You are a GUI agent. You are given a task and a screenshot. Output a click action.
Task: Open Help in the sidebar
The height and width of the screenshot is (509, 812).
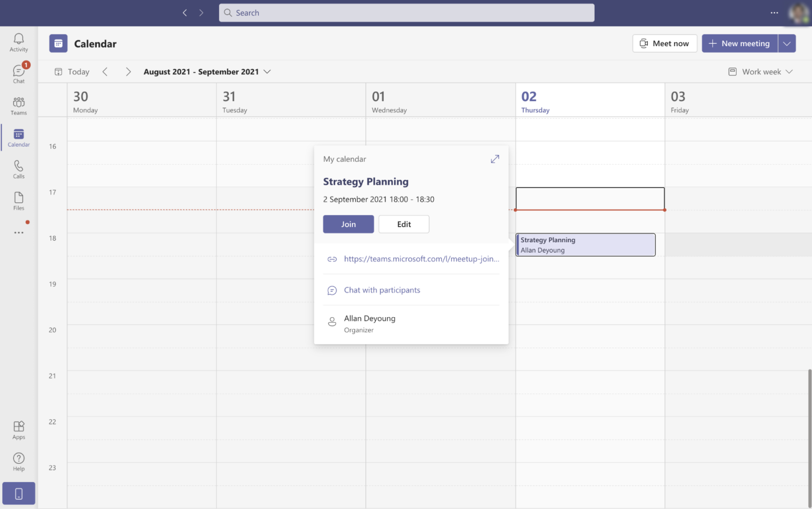[19, 461]
